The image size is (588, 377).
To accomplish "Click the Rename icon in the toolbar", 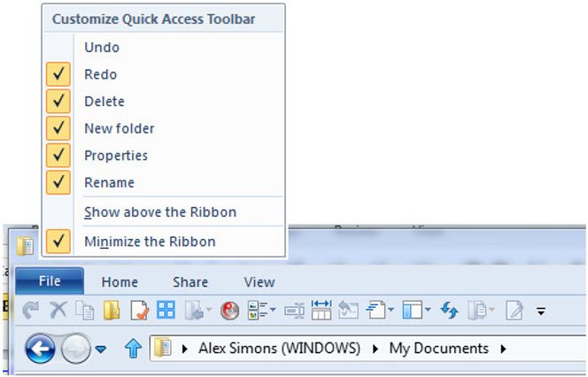I will (x=294, y=311).
